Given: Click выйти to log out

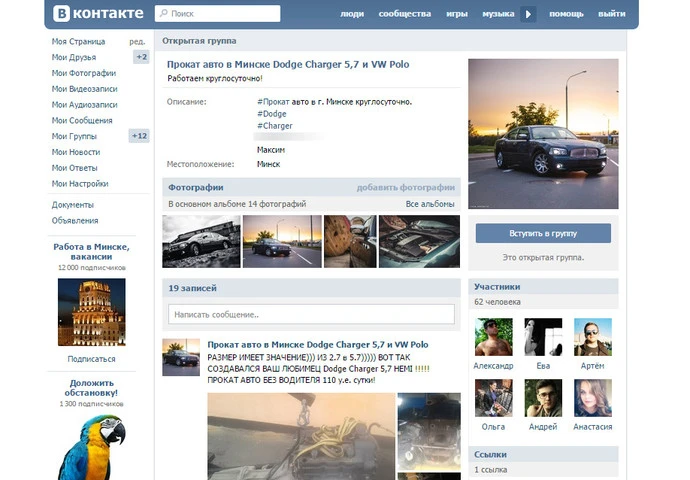Looking at the screenshot, I should (x=611, y=14).
